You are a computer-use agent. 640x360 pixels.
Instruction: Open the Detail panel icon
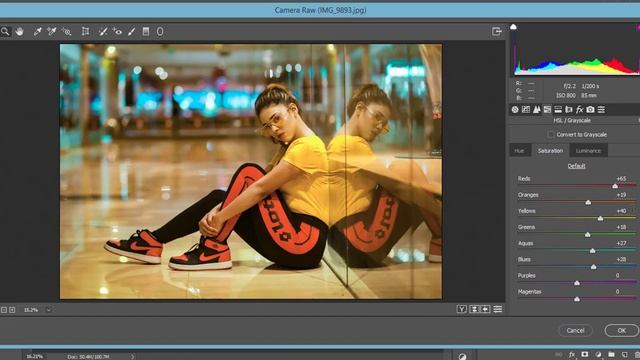pyautogui.click(x=536, y=109)
